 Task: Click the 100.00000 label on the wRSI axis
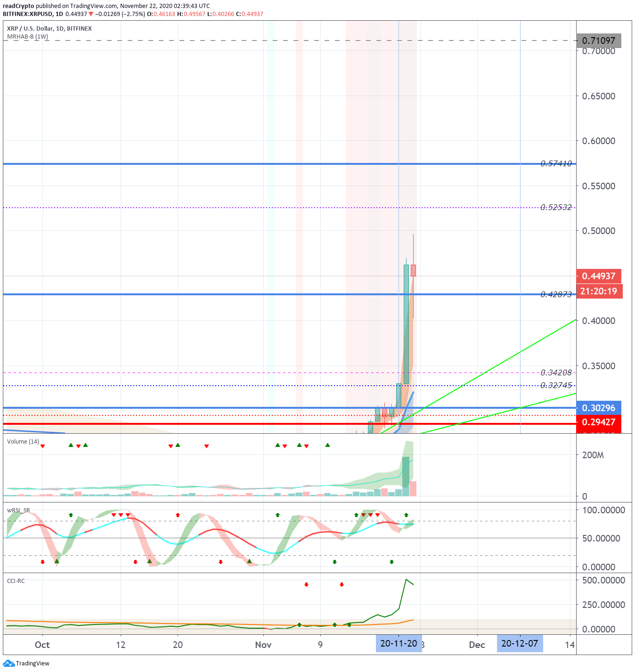point(604,510)
